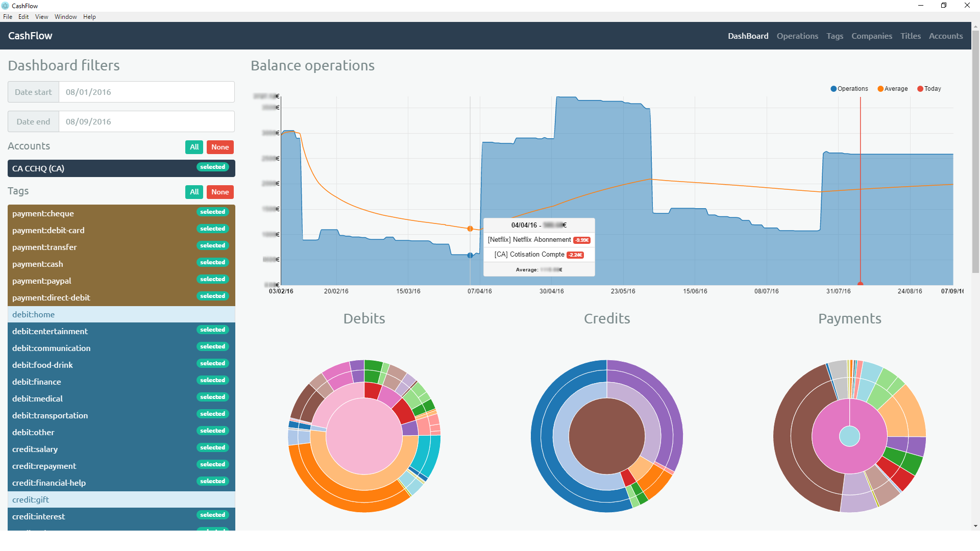Image resolution: width=980 pixels, height=551 pixels.
Task: Click the brown center of Credits chart
Action: coord(606,436)
